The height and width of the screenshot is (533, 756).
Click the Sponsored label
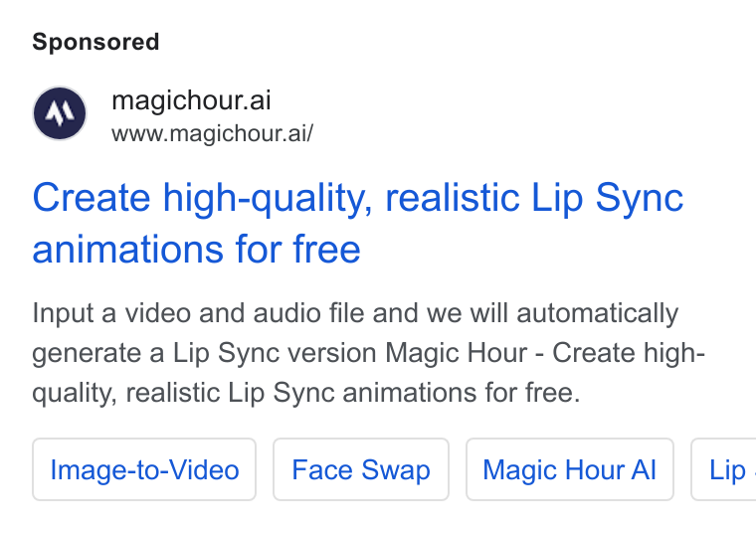pyautogui.click(x=95, y=42)
